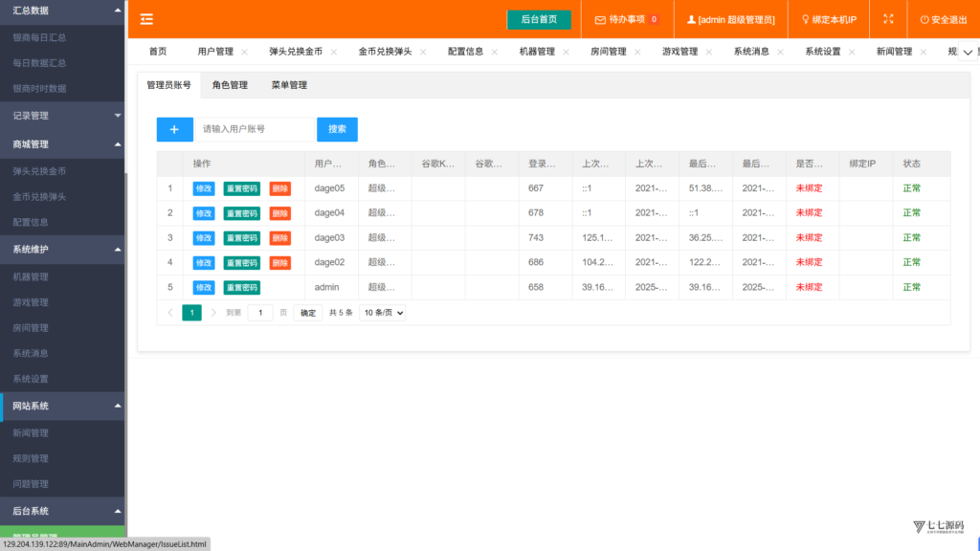Close the 房间管理 tab
The image size is (980, 551).
(x=637, y=52)
